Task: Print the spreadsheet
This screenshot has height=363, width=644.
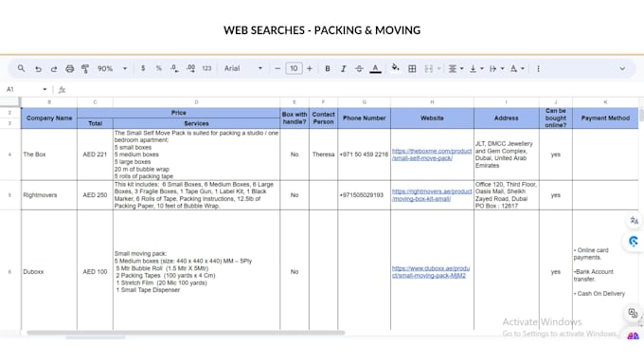Action: (x=70, y=68)
